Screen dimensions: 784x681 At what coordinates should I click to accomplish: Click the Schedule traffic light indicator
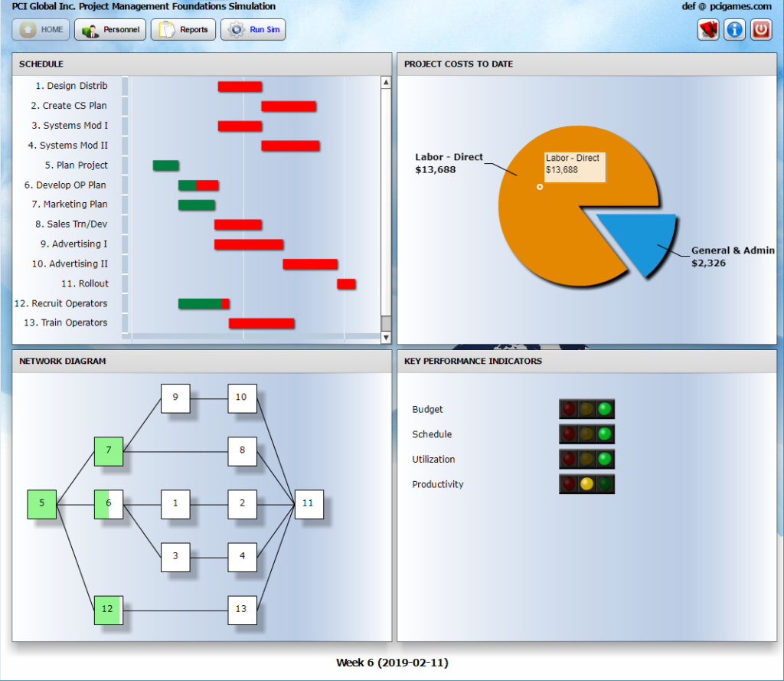coord(586,434)
